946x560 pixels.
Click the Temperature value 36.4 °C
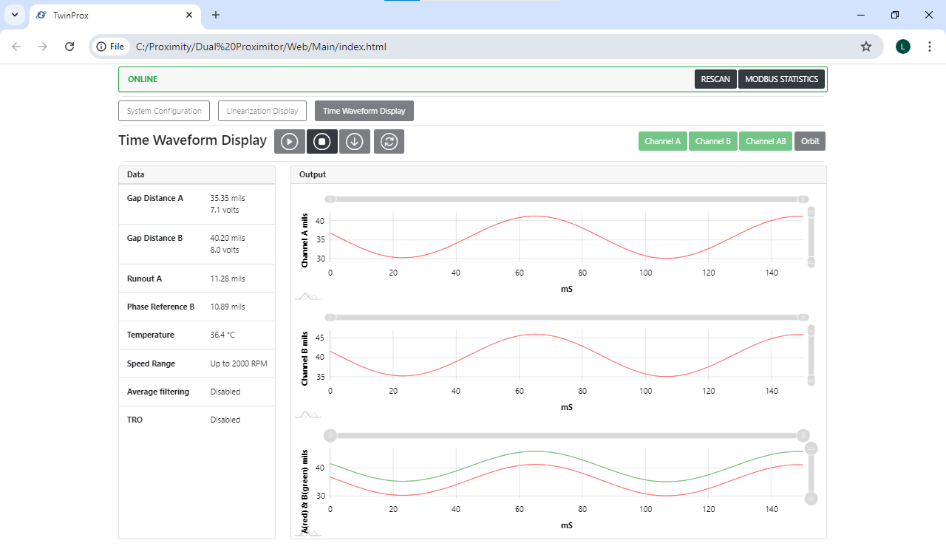pos(222,335)
